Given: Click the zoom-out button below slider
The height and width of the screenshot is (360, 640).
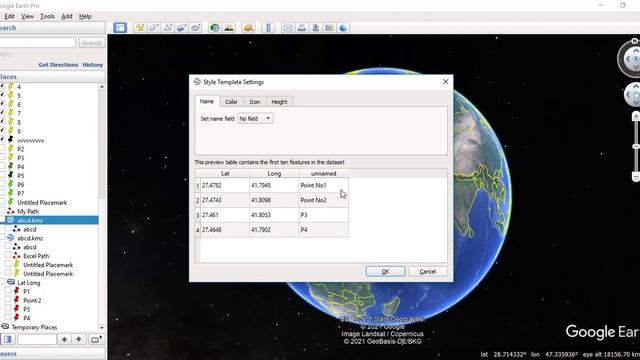Looking at the screenshot, I should [x=636, y=176].
